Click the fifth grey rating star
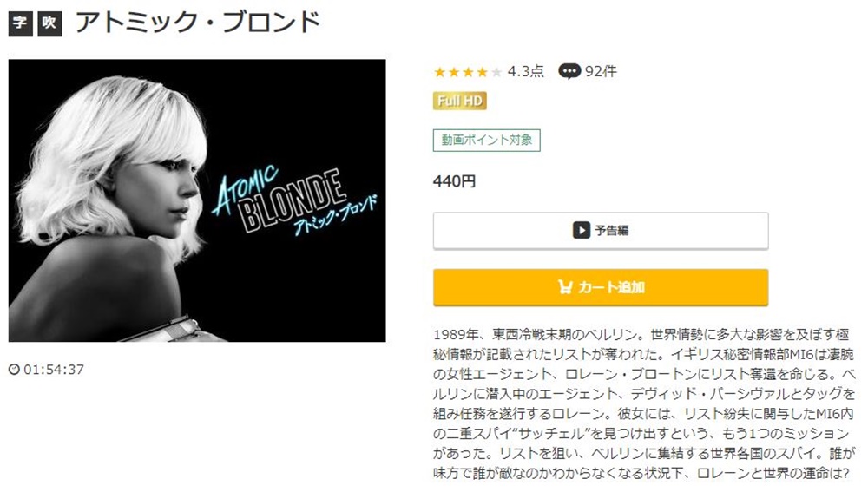This screenshot has width=868, height=492. (x=496, y=72)
